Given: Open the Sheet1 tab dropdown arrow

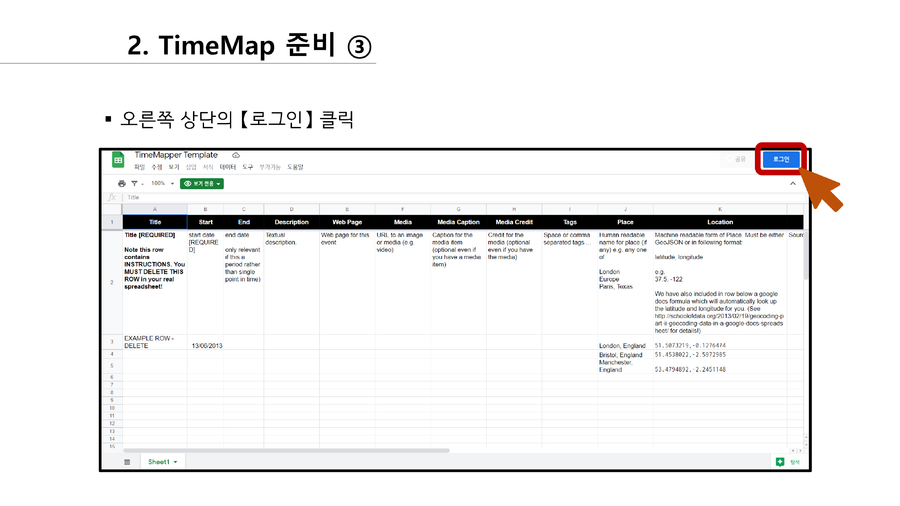Looking at the screenshot, I should pos(176,462).
